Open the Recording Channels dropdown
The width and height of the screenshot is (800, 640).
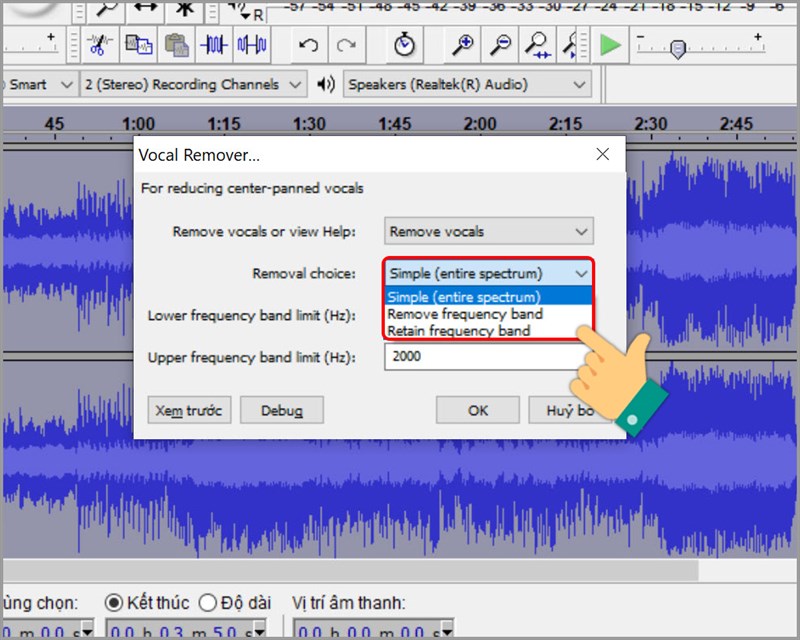coord(295,84)
